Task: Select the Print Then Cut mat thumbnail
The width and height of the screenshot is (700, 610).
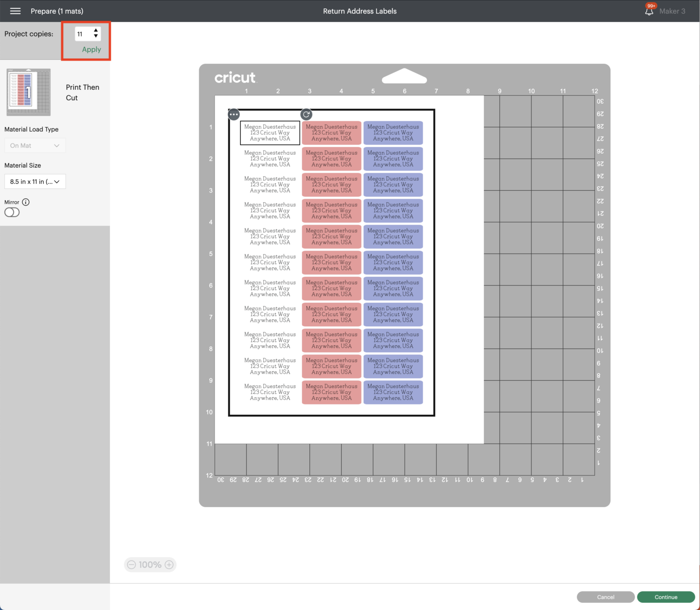Action: point(29,92)
